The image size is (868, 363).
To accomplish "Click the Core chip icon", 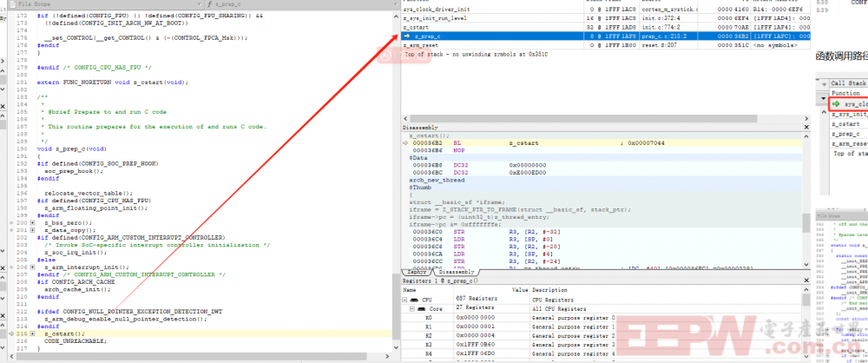I will (x=421, y=308).
